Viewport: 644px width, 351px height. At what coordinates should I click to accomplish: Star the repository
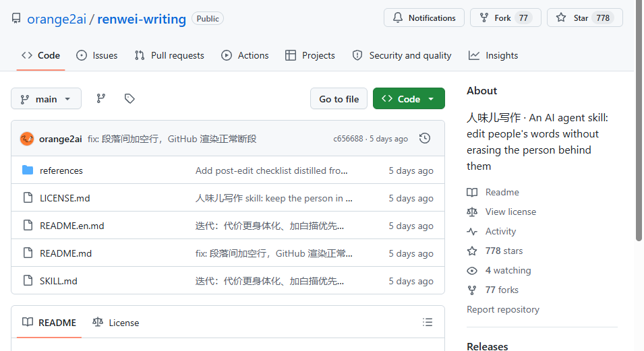point(585,18)
